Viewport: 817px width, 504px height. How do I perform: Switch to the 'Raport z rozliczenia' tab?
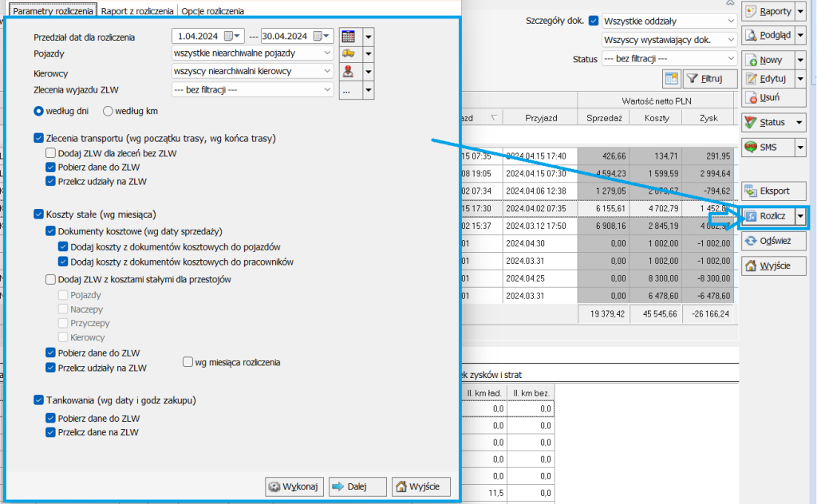pos(137,11)
